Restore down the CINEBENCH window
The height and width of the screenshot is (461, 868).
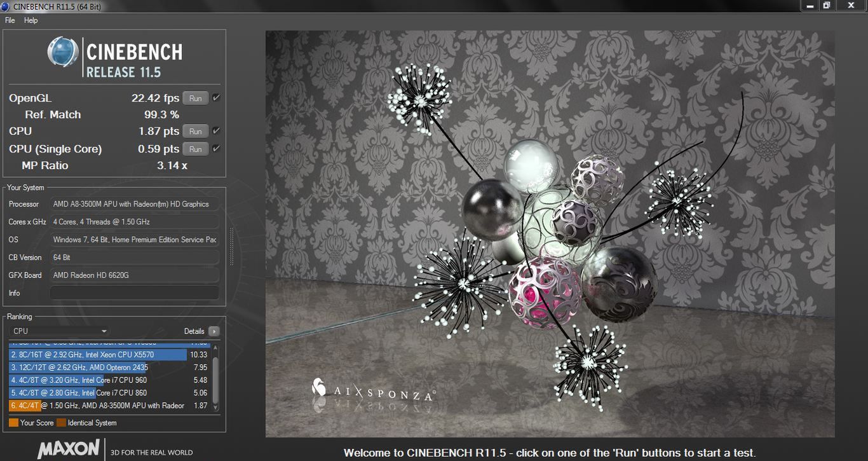click(x=827, y=5)
